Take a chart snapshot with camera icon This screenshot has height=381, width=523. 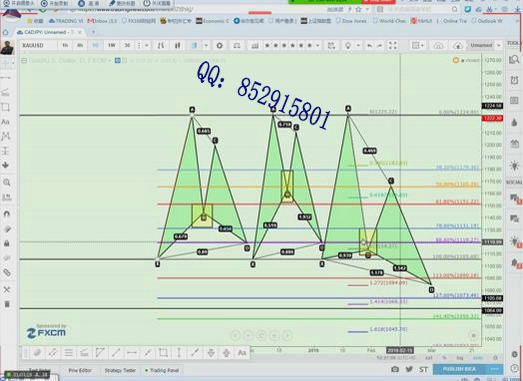[x=395, y=369]
